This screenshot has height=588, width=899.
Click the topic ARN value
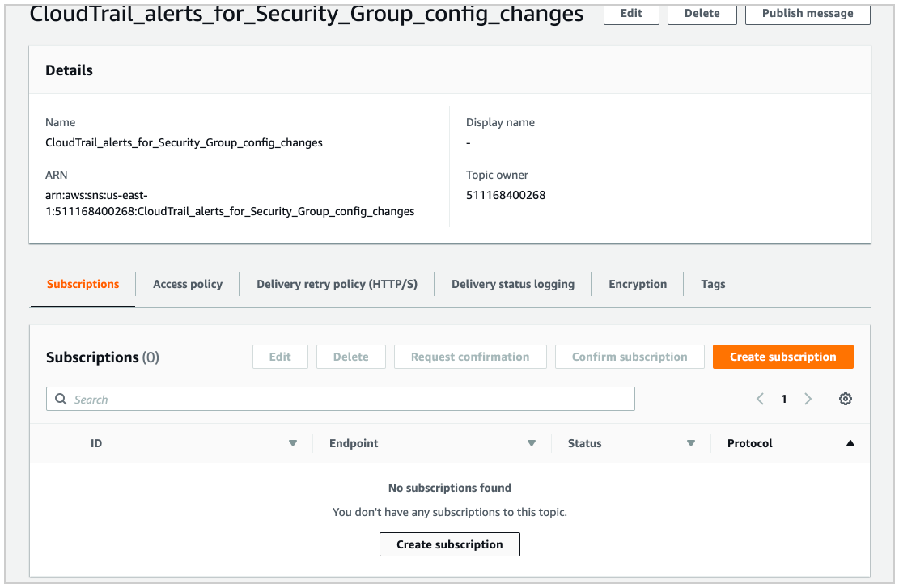point(230,204)
